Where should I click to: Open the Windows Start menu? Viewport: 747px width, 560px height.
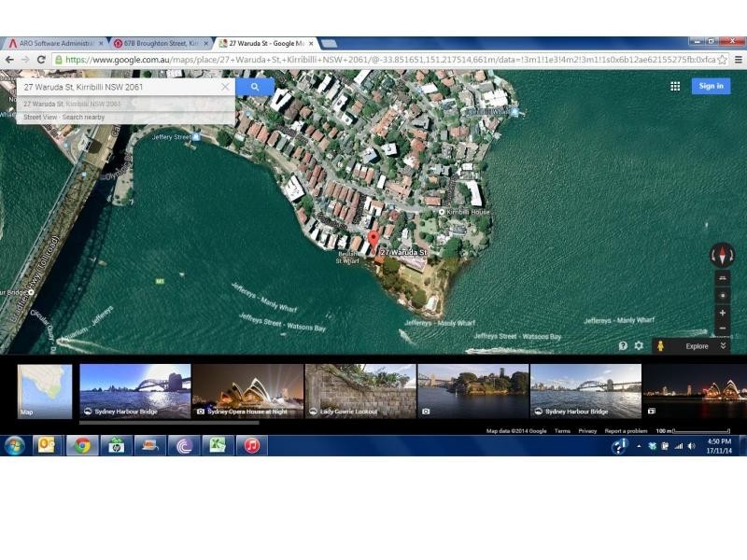[x=15, y=446]
